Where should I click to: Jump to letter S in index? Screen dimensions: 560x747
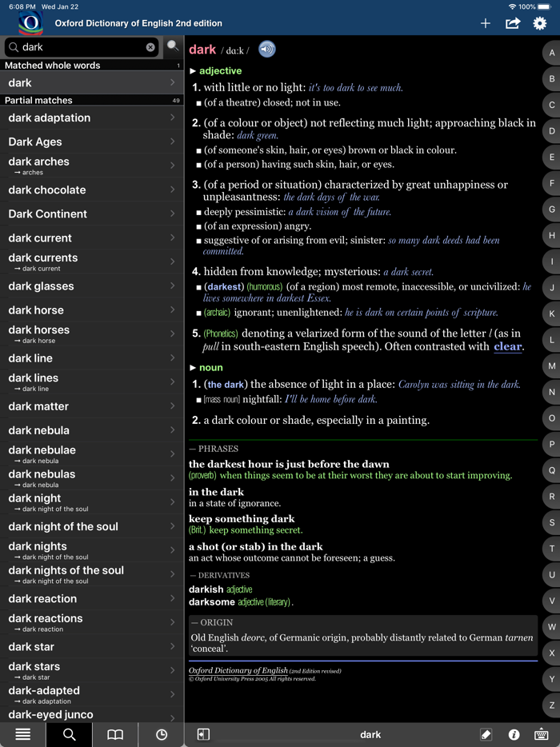(552, 522)
